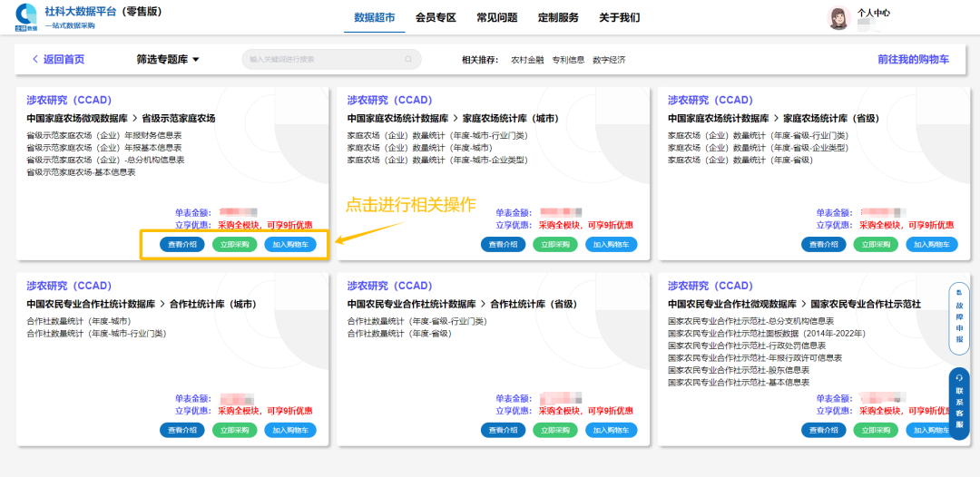Click the keyword search input field

(331, 59)
